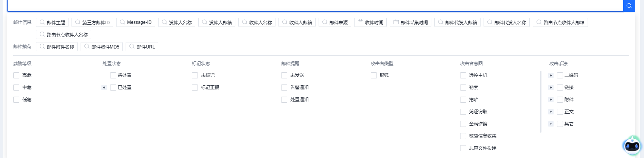Screen dimensions: 644x158
Task: Click the search icon on 邮件主题 tag
Action: coord(42,22)
